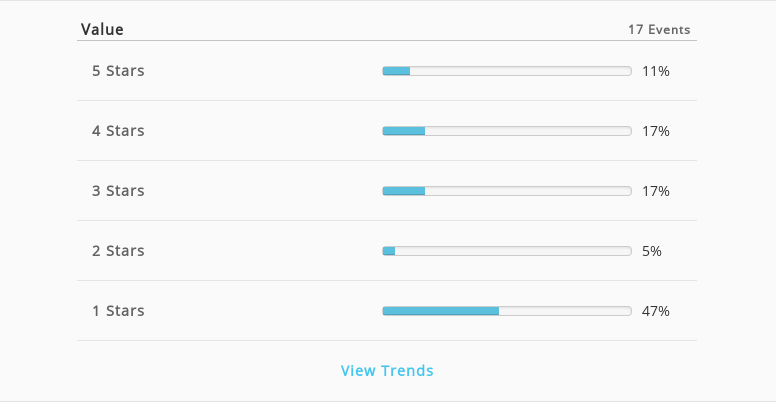The height and width of the screenshot is (402, 776).
Task: Click the 17% value for 4 Stars
Action: pos(656,131)
